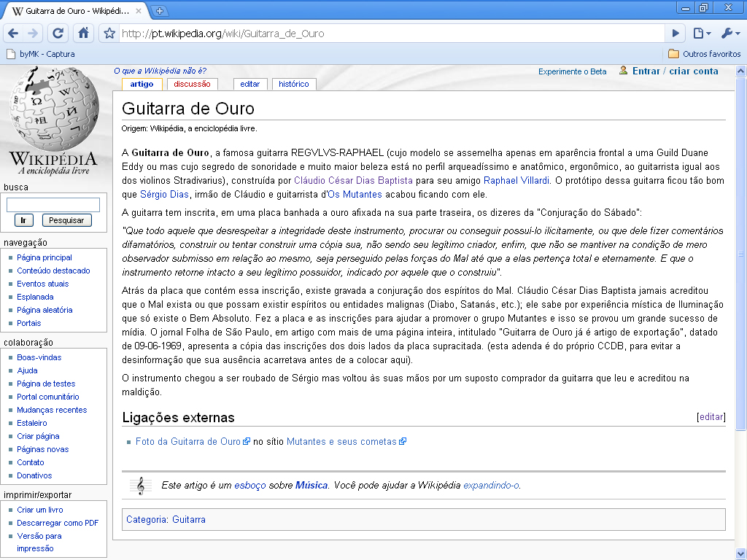
Task: Reload the page with refresh icon
Action: click(x=58, y=34)
